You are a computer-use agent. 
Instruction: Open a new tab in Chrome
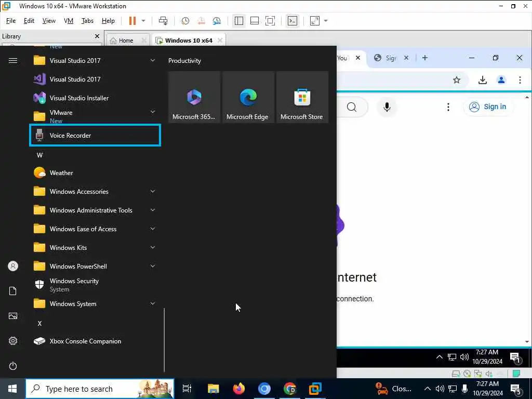(425, 58)
